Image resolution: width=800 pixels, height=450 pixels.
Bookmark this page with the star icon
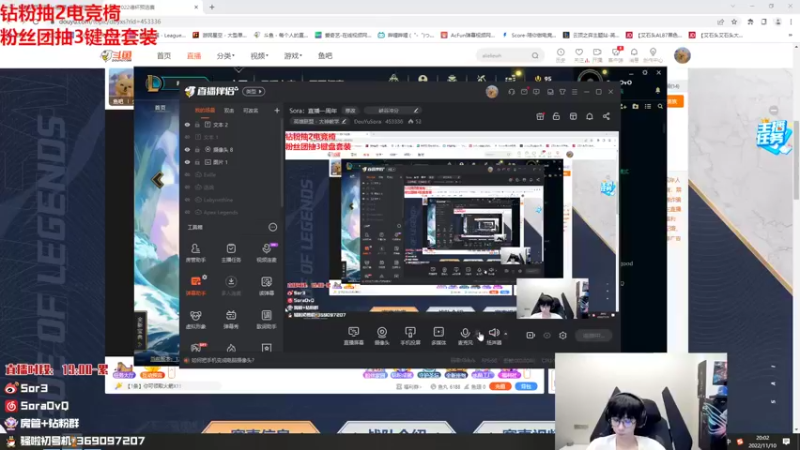734,22
